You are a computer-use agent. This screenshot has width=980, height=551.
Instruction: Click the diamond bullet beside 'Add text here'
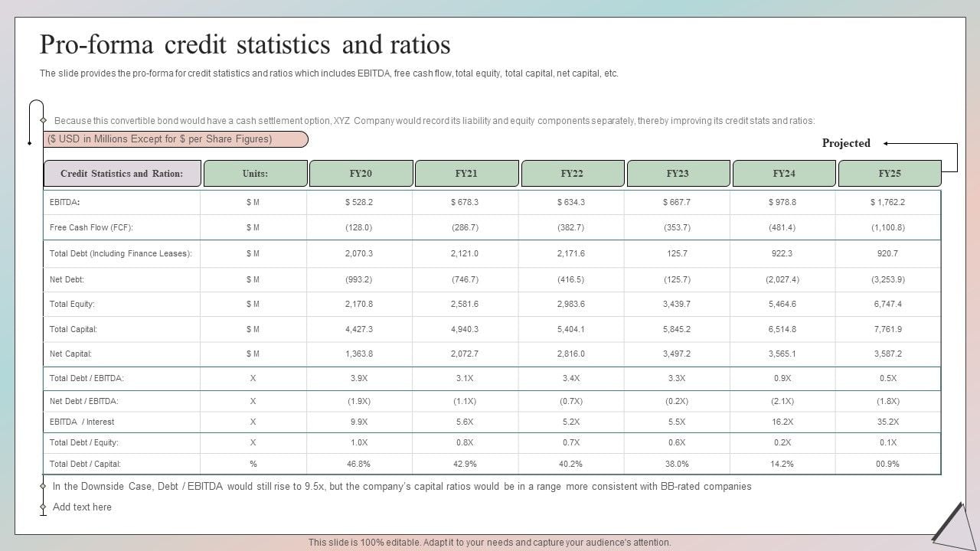[44, 507]
